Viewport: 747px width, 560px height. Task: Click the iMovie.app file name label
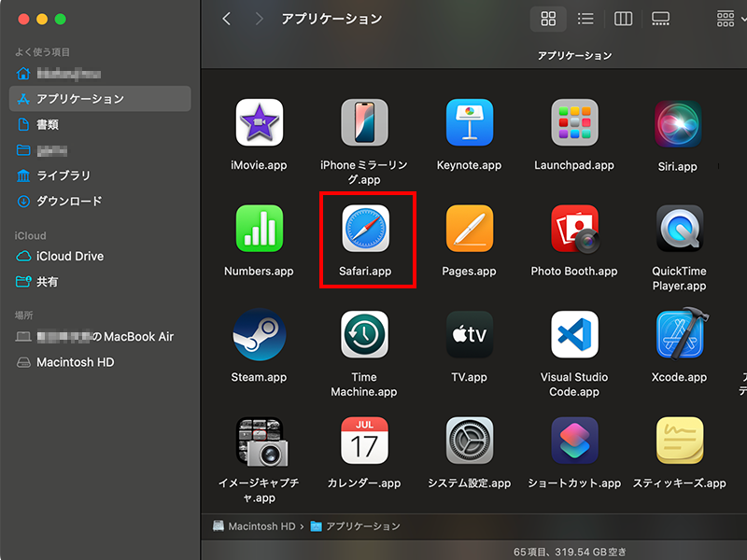tap(260, 165)
